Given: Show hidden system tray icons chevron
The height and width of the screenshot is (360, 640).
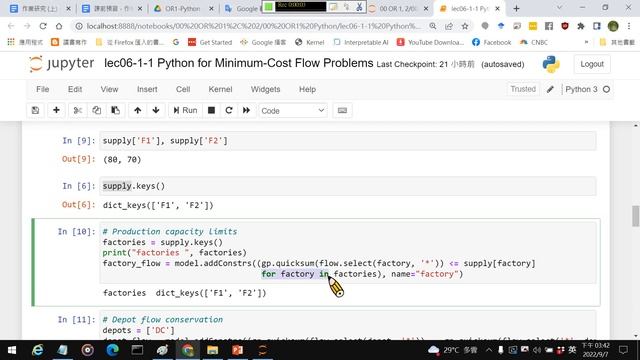Looking at the screenshot, I should [x=489, y=350].
